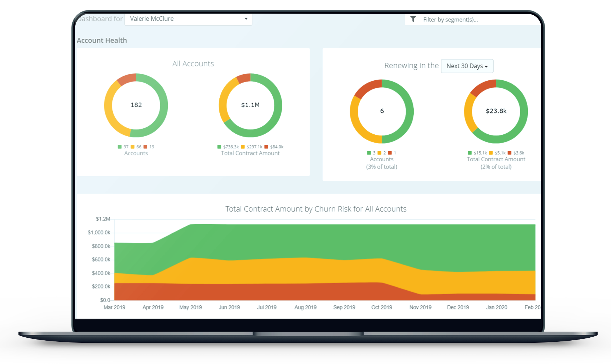The width and height of the screenshot is (611, 364).
Task: Open the Next 30 Days dropdown
Action: [467, 66]
